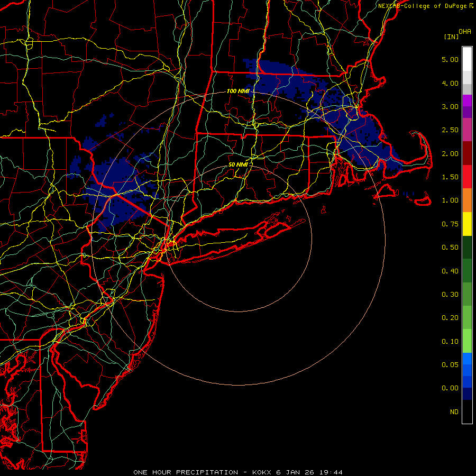Click the orange legend color block

(x=467, y=200)
